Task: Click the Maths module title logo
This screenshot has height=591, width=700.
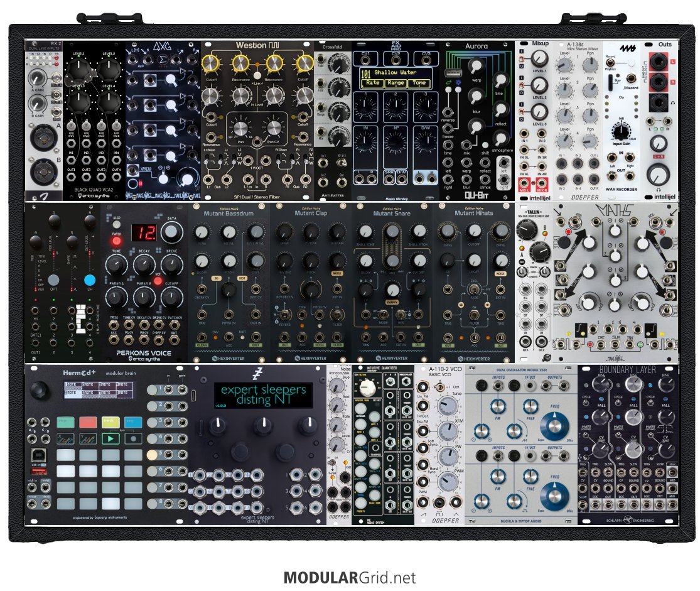Action: point(615,210)
